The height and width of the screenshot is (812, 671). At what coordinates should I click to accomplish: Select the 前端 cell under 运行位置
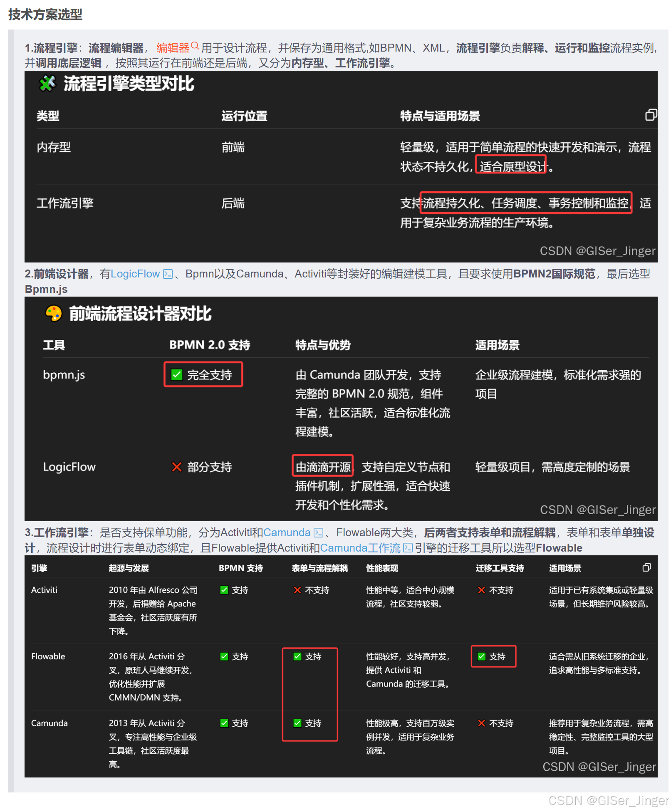pos(233,147)
